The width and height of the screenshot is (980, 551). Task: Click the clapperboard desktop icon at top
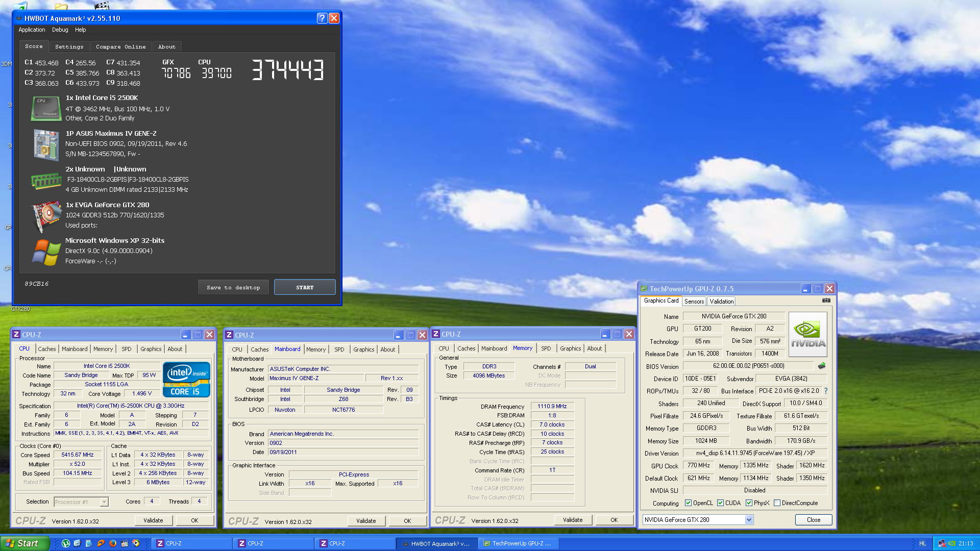(102, 5)
